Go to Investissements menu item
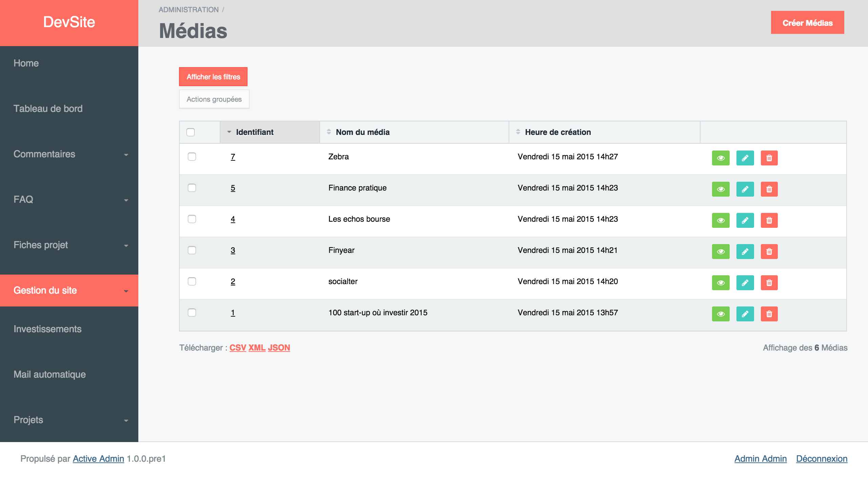 tap(47, 329)
